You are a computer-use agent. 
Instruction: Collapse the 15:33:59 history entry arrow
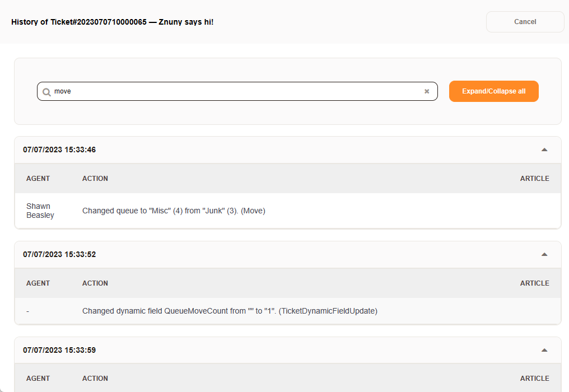click(x=544, y=350)
